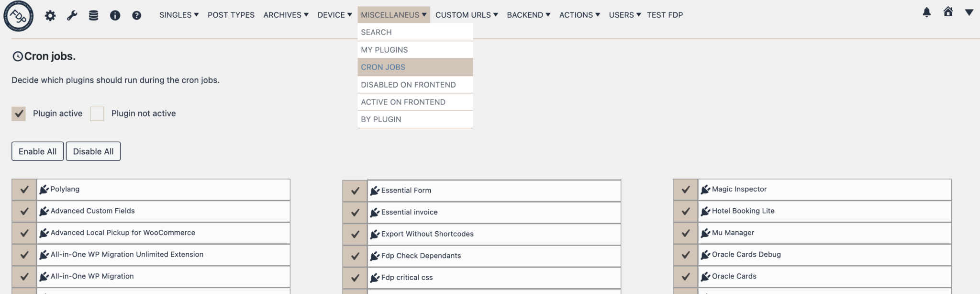This screenshot has height=294, width=980.
Task: Open the BACKEND dropdown menu
Action: [528, 15]
